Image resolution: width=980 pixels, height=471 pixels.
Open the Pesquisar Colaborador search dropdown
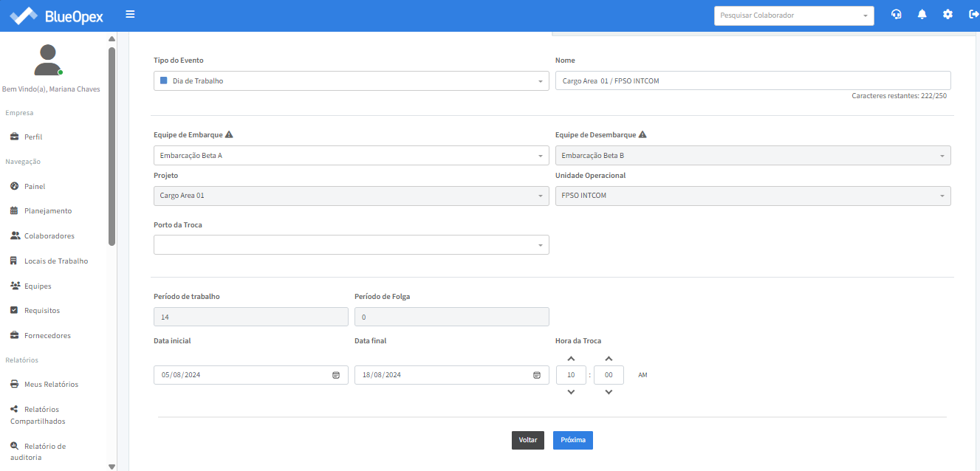click(794, 16)
